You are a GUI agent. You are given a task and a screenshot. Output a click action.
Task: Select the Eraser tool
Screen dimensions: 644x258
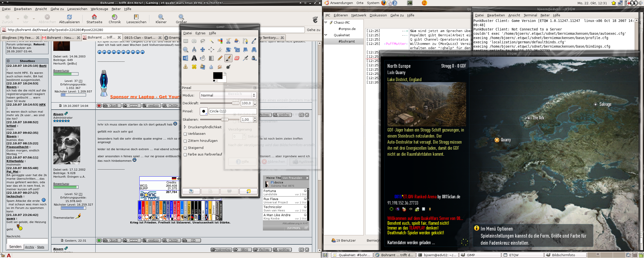[237, 58]
